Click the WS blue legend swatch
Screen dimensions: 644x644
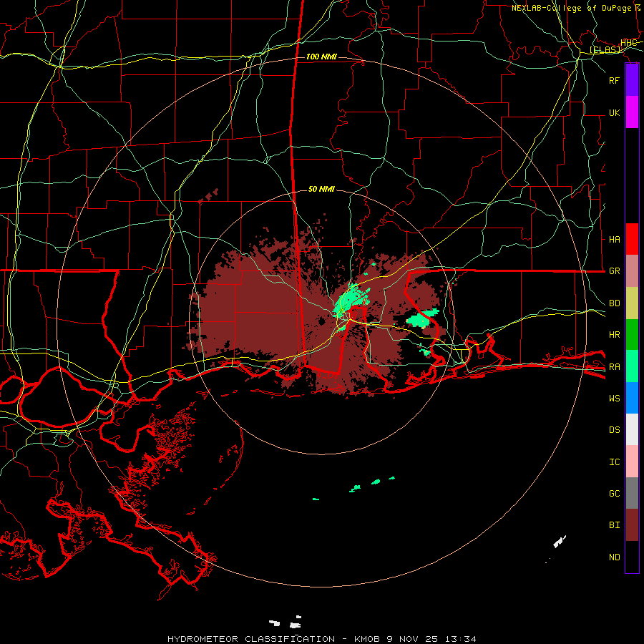[x=632, y=398]
